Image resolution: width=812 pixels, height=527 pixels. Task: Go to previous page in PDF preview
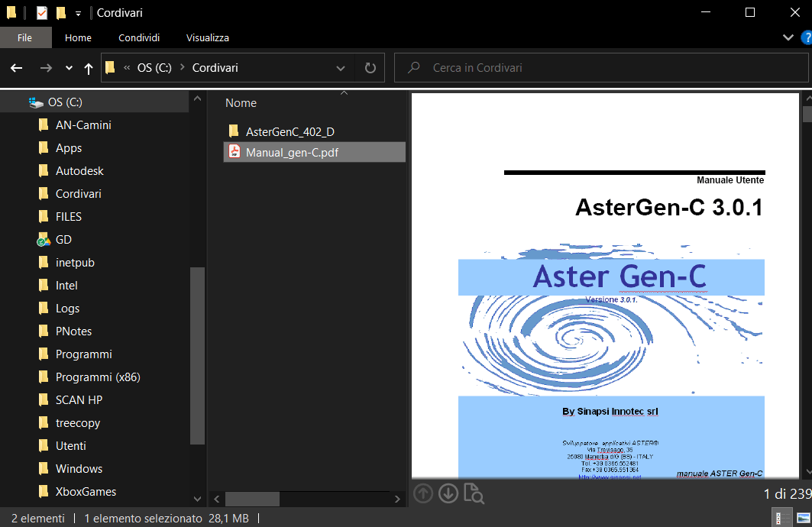(423, 493)
